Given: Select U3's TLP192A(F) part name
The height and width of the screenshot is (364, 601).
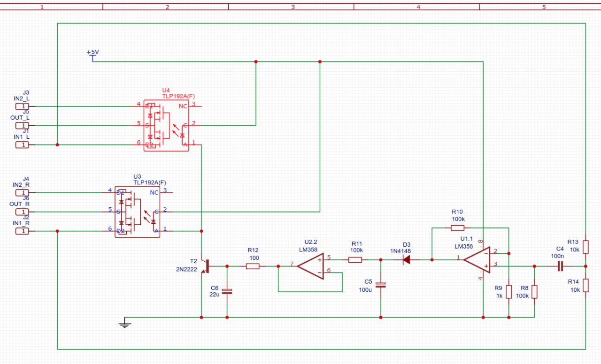Looking at the screenshot, I should click(x=150, y=182).
